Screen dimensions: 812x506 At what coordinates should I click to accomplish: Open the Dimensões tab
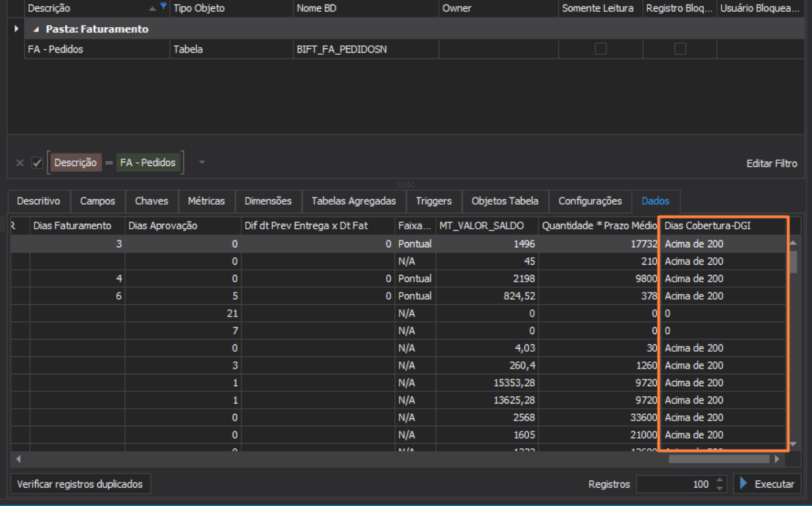point(268,201)
